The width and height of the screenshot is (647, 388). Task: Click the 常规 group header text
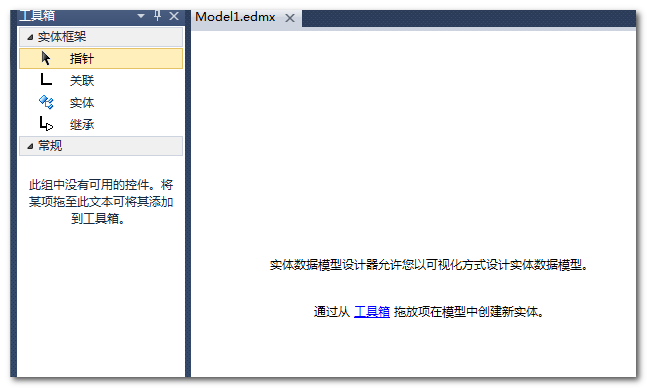[x=50, y=146]
